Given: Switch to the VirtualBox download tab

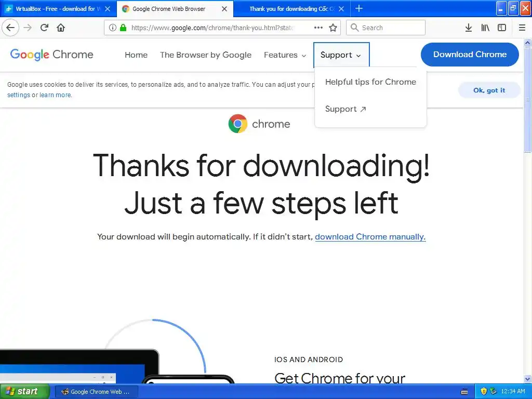Looking at the screenshot, I should [x=58, y=9].
